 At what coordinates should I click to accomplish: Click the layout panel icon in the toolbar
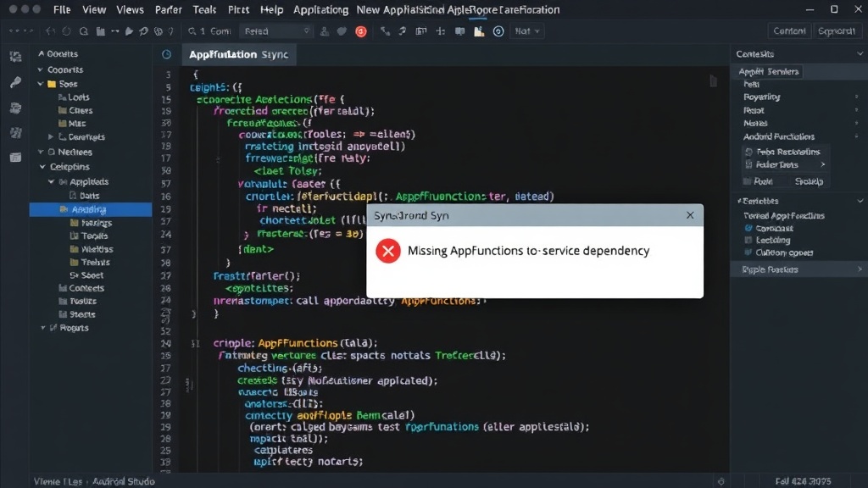421,31
